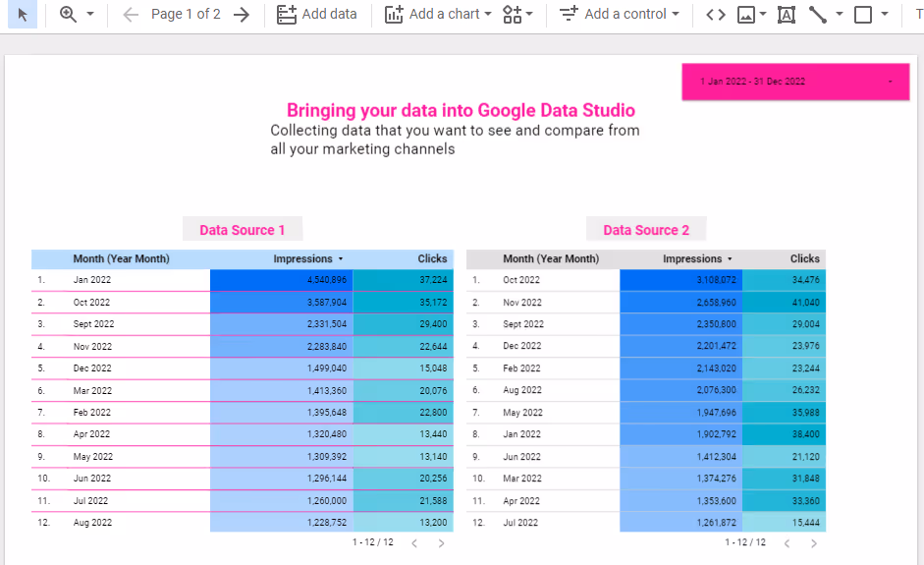Click the 1 - 12 / 12 pager under Data Source 1
Viewport: 924px width, 565px height.
(x=373, y=542)
